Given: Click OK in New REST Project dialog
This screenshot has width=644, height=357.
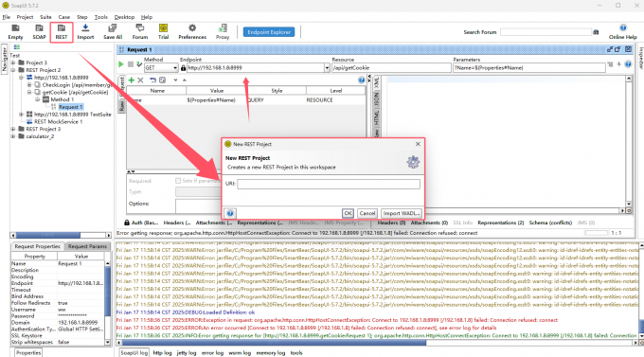Looking at the screenshot, I should [x=348, y=213].
